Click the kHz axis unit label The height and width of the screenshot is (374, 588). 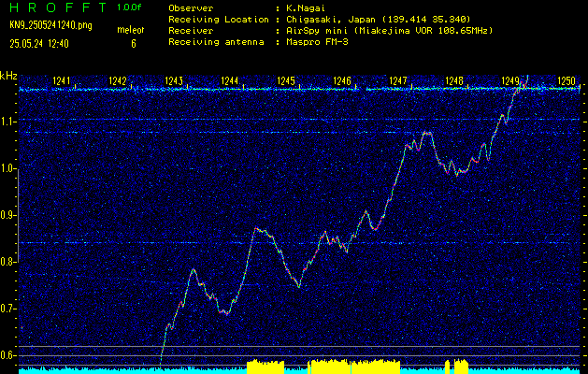(8, 76)
